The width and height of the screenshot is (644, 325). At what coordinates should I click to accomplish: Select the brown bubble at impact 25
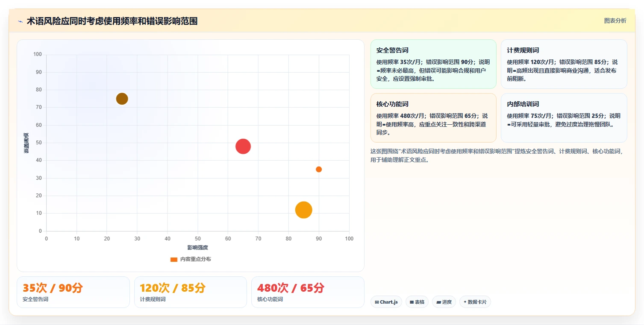(122, 99)
